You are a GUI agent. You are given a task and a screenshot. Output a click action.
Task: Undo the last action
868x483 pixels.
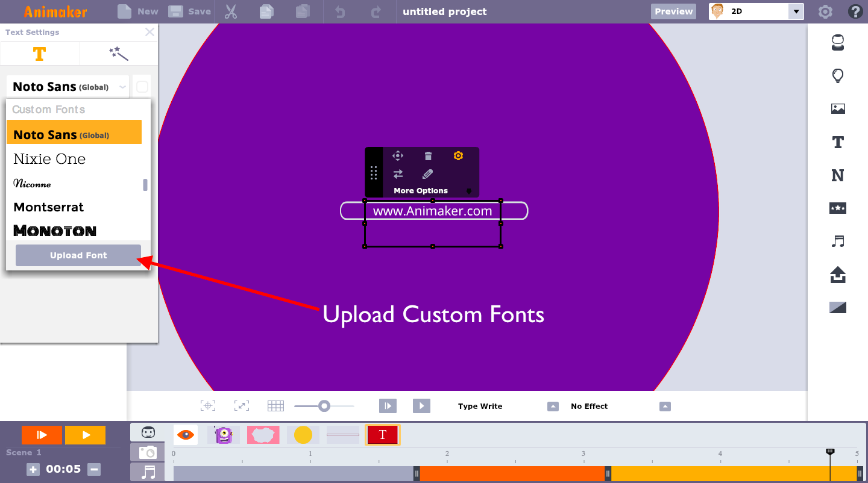tap(340, 11)
